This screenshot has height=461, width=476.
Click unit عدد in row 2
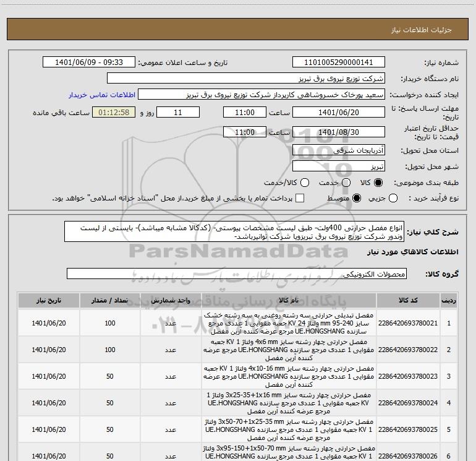pos(171,350)
